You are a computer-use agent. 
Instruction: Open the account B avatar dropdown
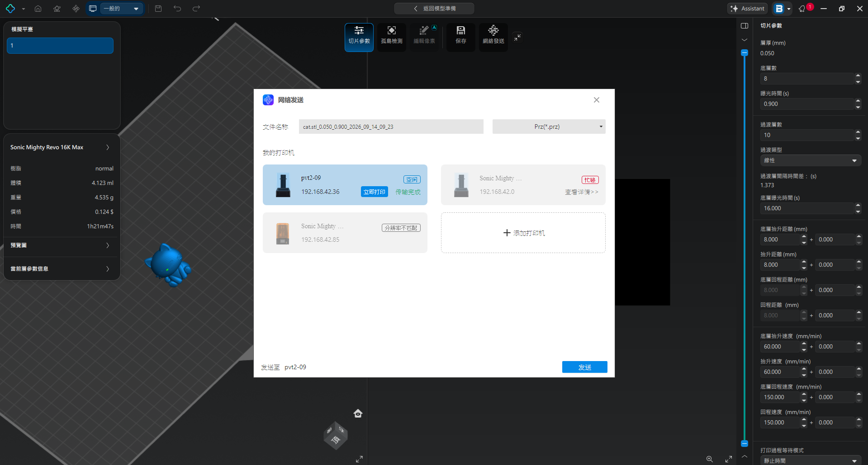coord(782,9)
